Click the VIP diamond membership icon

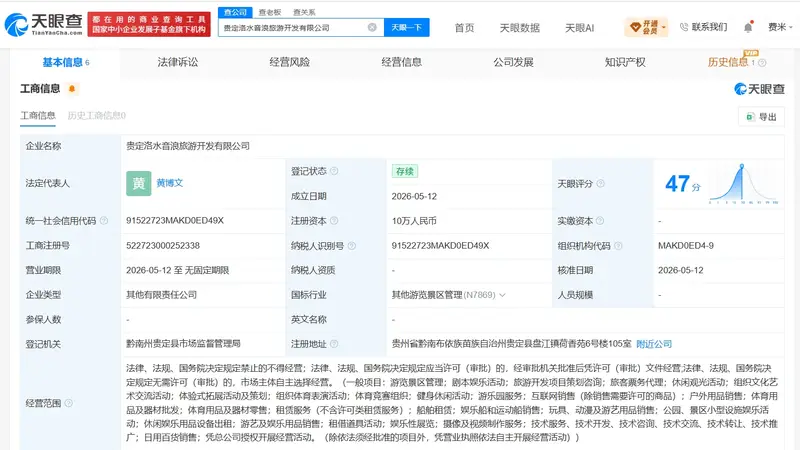(635, 27)
